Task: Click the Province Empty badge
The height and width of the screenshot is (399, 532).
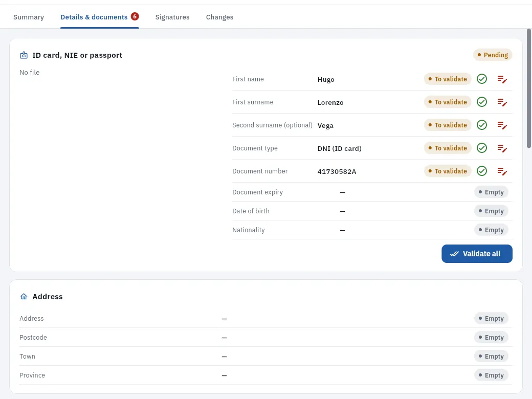Action: click(491, 375)
